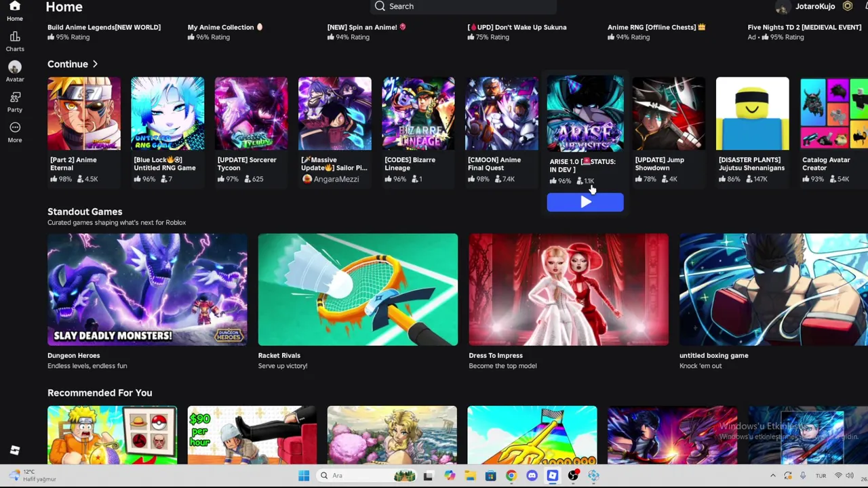Click the TUR language indicator

click(821, 476)
